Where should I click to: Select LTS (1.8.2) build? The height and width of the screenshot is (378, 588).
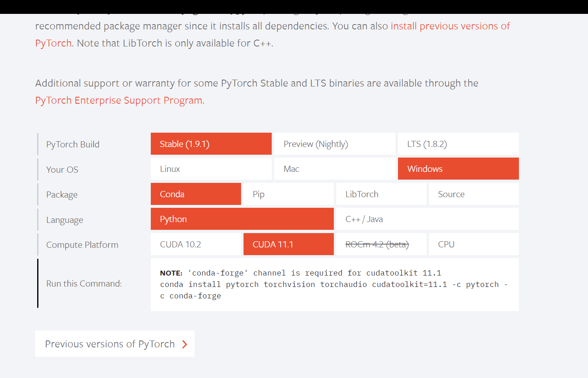pos(458,144)
